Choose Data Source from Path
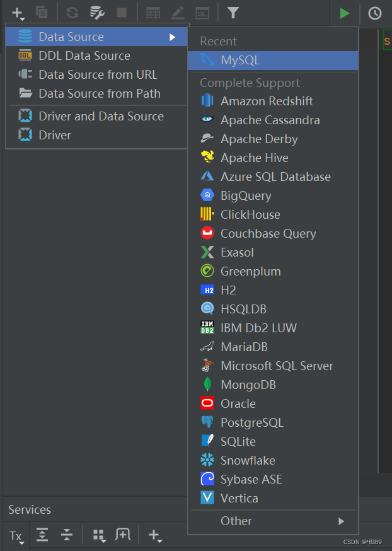Screen dimensions: 392x551 click(x=96, y=93)
